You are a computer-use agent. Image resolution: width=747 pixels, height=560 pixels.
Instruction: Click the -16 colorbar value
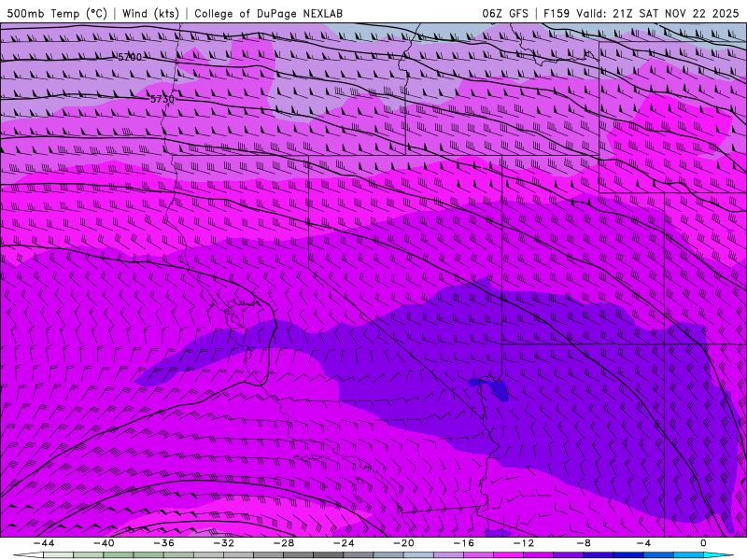[463, 543]
